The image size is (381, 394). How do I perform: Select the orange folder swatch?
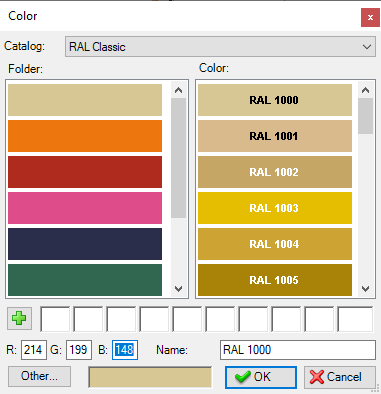[x=85, y=136]
